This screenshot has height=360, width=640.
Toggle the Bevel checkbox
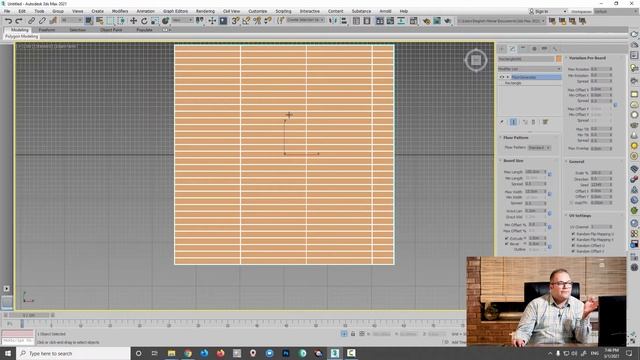click(507, 244)
